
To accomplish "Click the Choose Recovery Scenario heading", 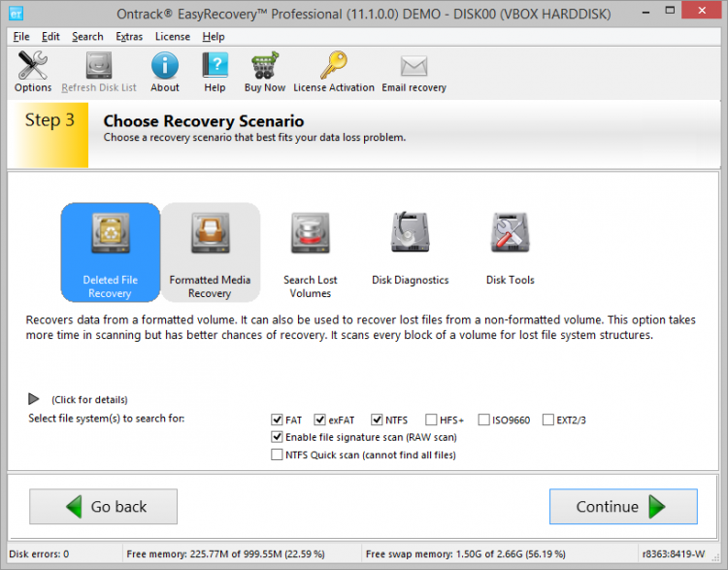I will [204, 121].
